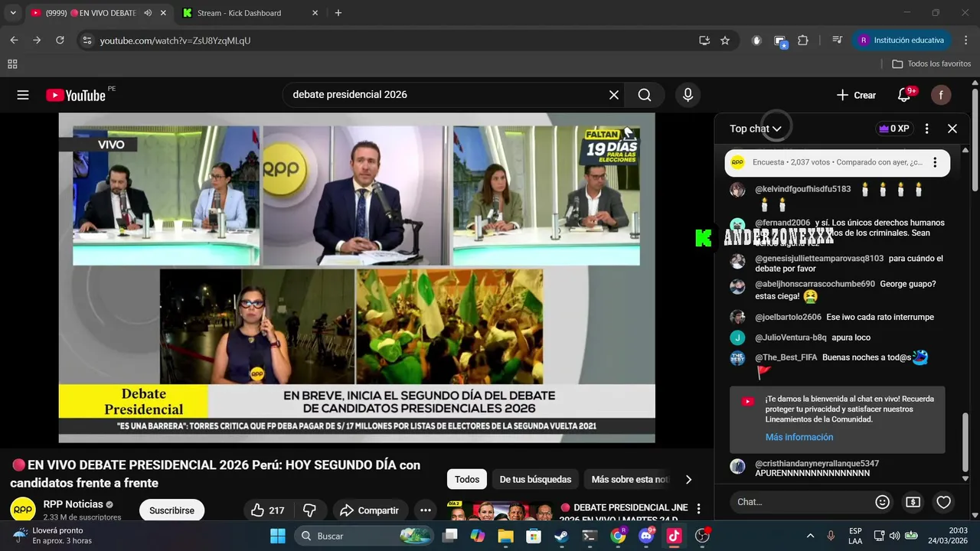Screen dimensions: 980x551
Task: Open Todos los favoritos bookmarks folder
Action: point(932,64)
